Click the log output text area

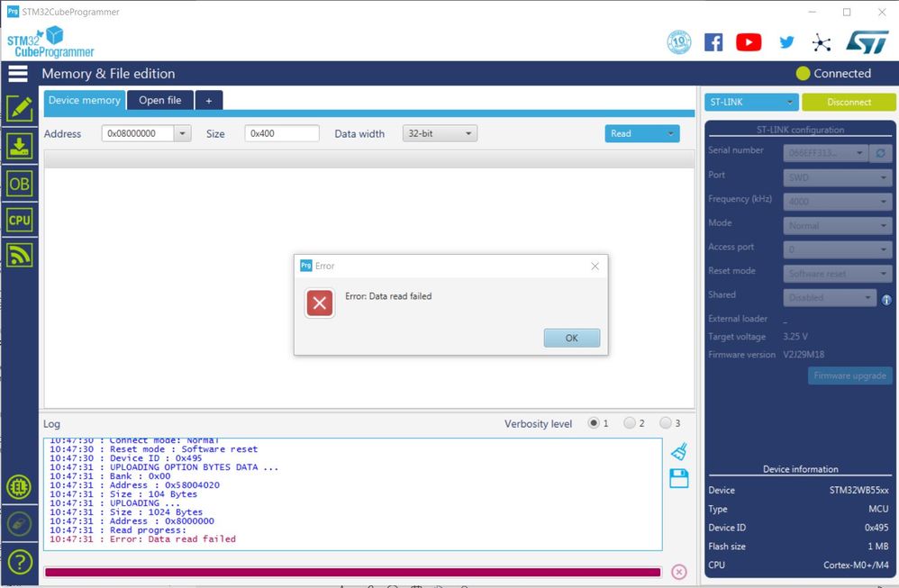352,494
